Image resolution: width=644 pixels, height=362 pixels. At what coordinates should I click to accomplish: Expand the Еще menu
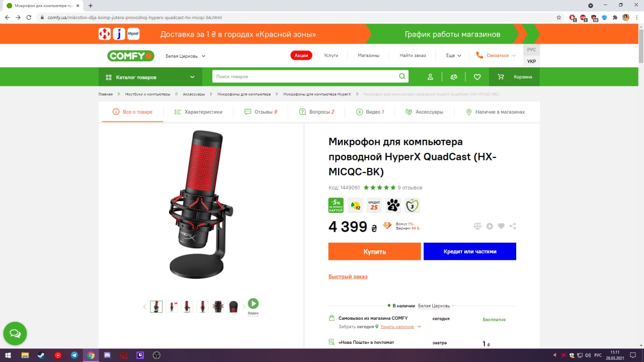click(x=453, y=55)
